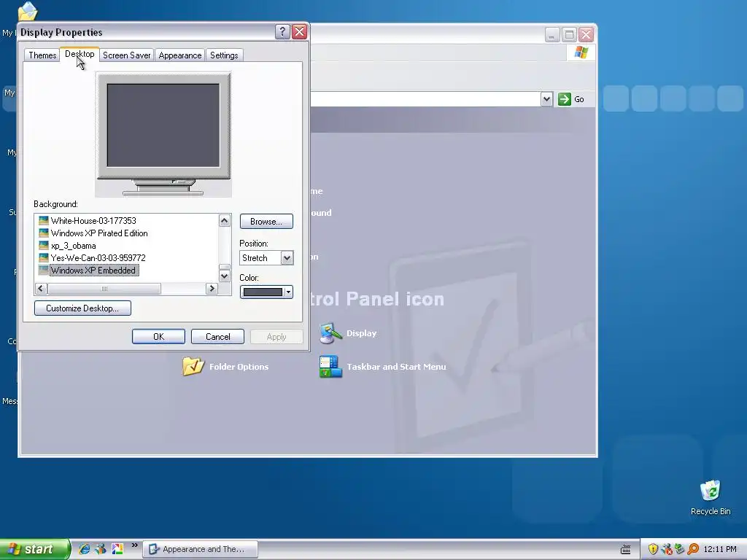Click the orange magnifier tray icon
This screenshot has width=747, height=560.
(693, 549)
